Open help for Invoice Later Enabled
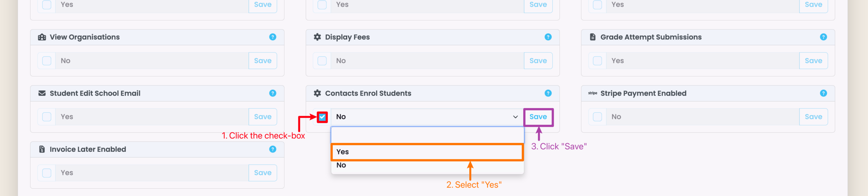Screen dimensions: 868x196 pos(273,149)
